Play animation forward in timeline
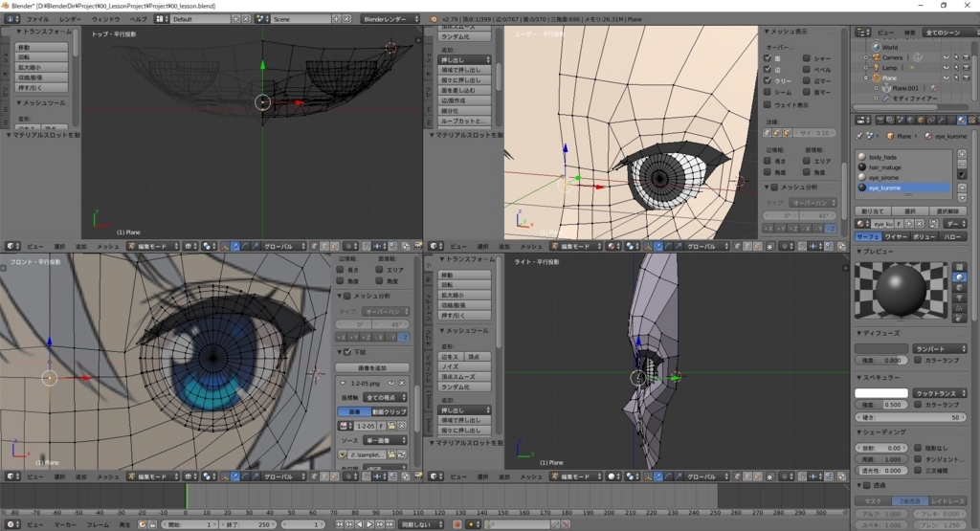Viewport: 980px width, 531px height. click(369, 524)
